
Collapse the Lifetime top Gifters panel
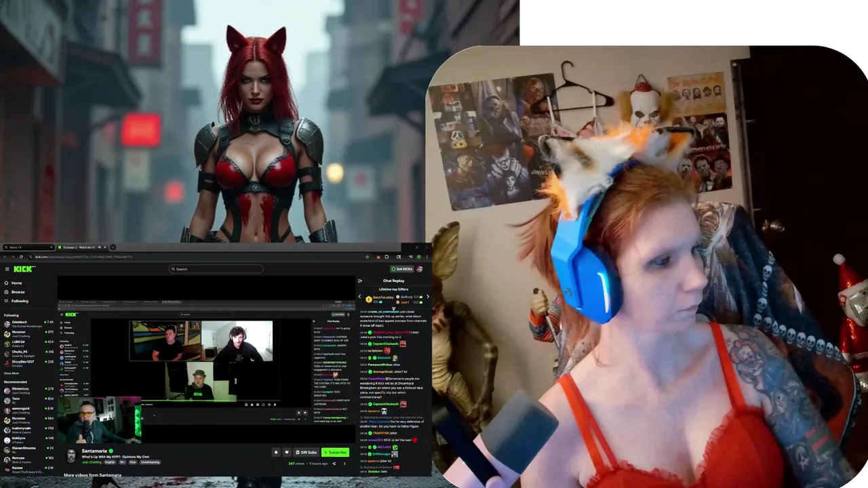(x=393, y=309)
